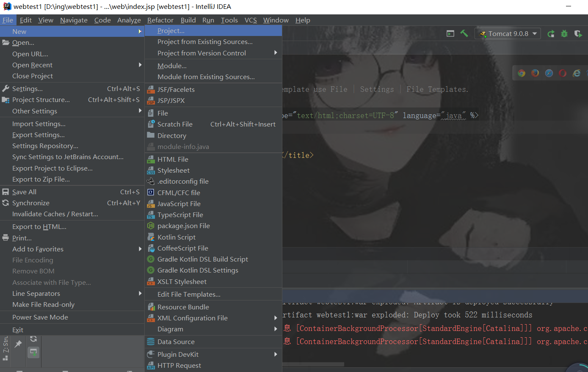Click the Scratch File icon
The height and width of the screenshot is (372, 588).
pos(151,124)
